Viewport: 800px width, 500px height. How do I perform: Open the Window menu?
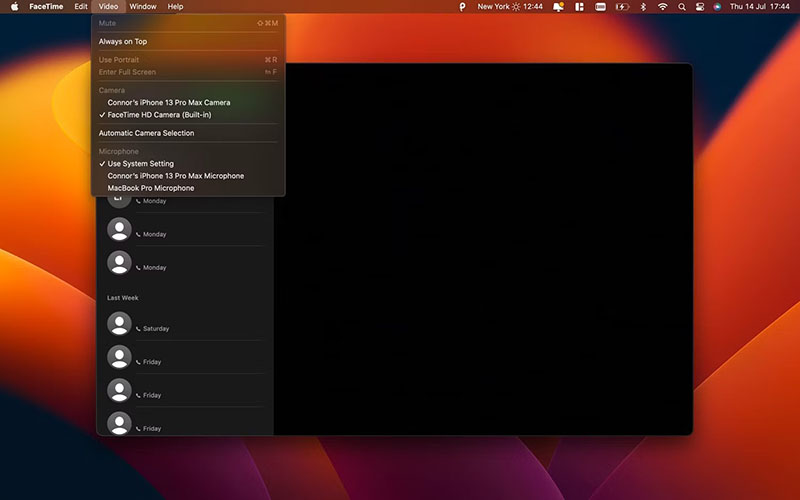[x=142, y=7]
